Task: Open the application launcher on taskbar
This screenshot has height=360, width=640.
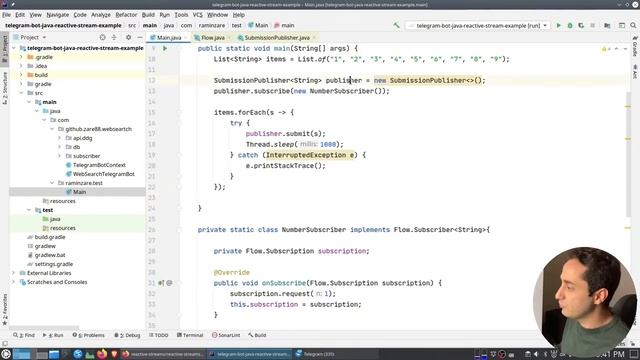Action: click(x=6, y=354)
